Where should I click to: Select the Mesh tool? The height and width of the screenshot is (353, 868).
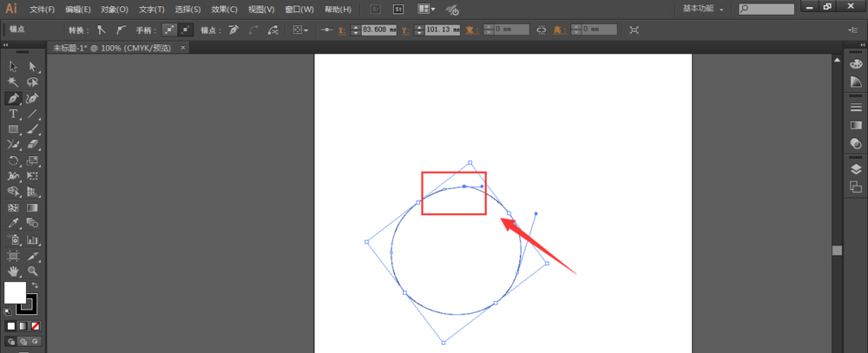coord(14,208)
